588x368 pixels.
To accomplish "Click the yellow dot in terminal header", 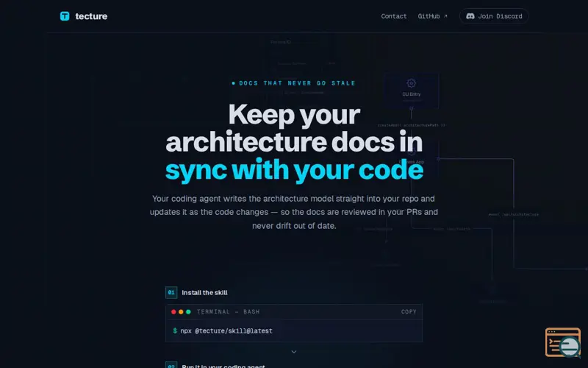I will (181, 311).
